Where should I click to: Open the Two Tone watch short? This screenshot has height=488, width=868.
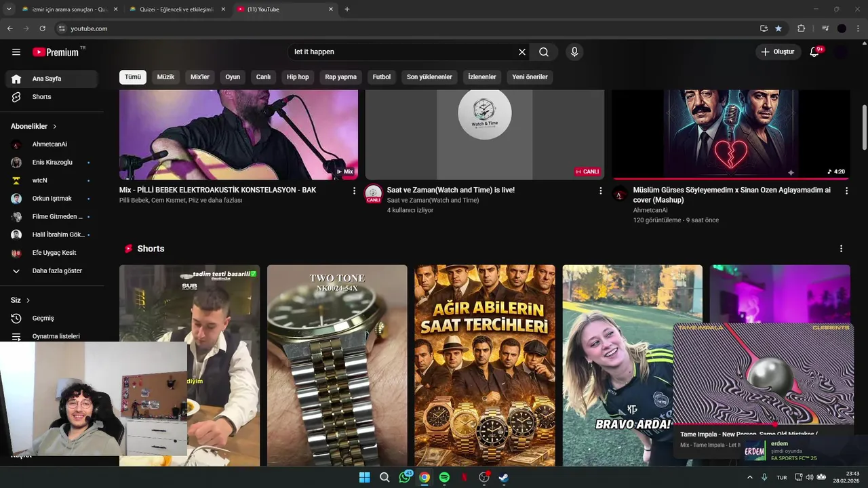337,365
